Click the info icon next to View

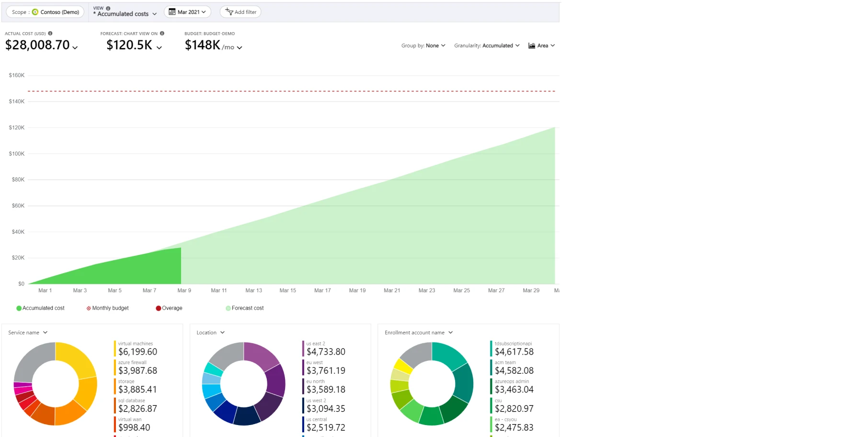tap(108, 8)
